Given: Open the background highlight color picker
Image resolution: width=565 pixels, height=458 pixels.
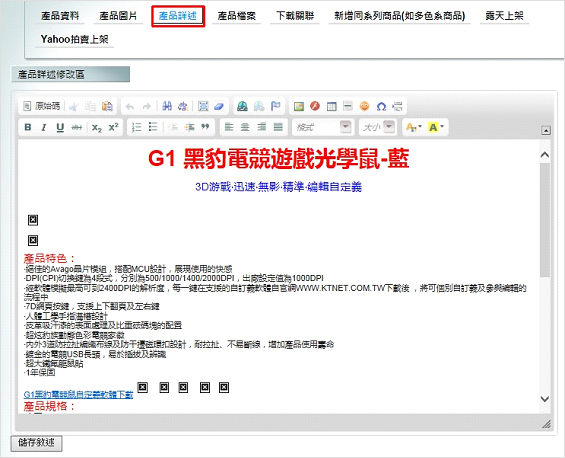Looking at the screenshot, I should [x=436, y=127].
